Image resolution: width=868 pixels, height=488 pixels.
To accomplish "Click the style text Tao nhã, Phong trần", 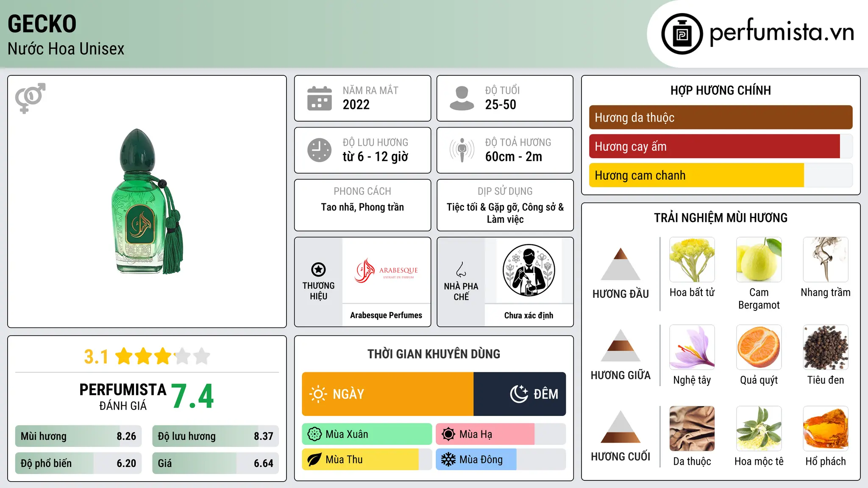I will (x=362, y=207).
